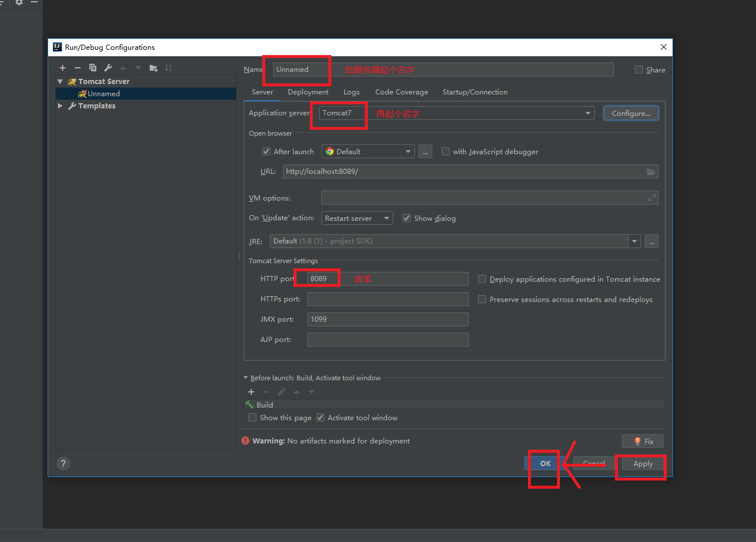Open edit templates wrench icon
This screenshot has width=756, height=542.
[108, 68]
